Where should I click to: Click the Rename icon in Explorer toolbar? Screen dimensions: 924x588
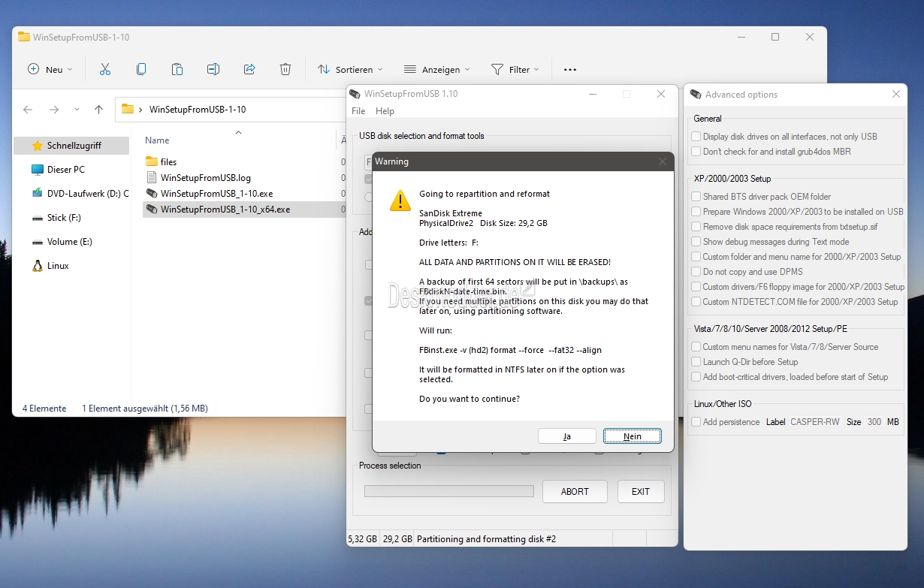coord(213,69)
